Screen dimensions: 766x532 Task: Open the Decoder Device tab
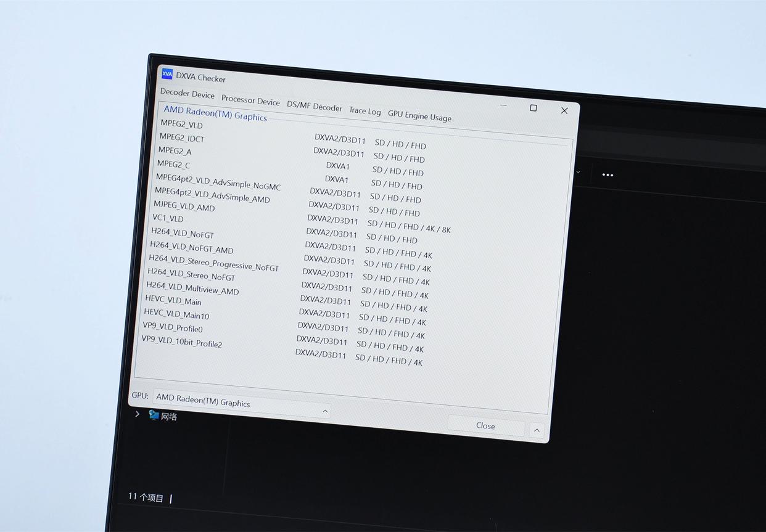click(x=187, y=94)
